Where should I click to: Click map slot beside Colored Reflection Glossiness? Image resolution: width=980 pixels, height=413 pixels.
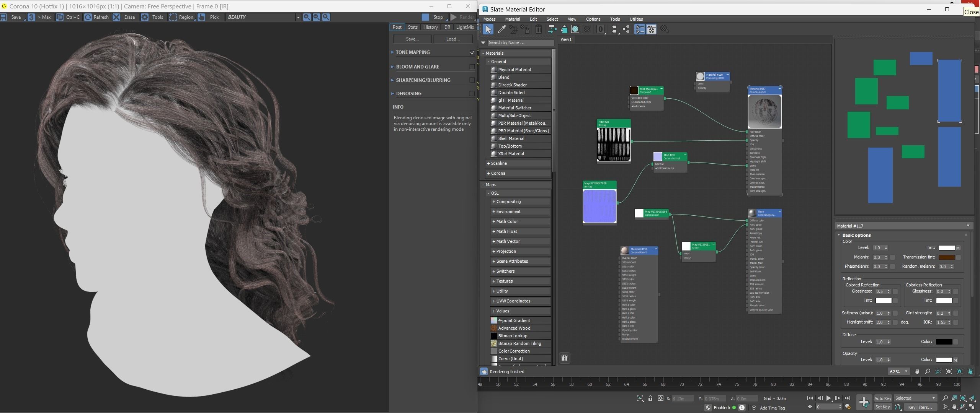click(x=895, y=291)
